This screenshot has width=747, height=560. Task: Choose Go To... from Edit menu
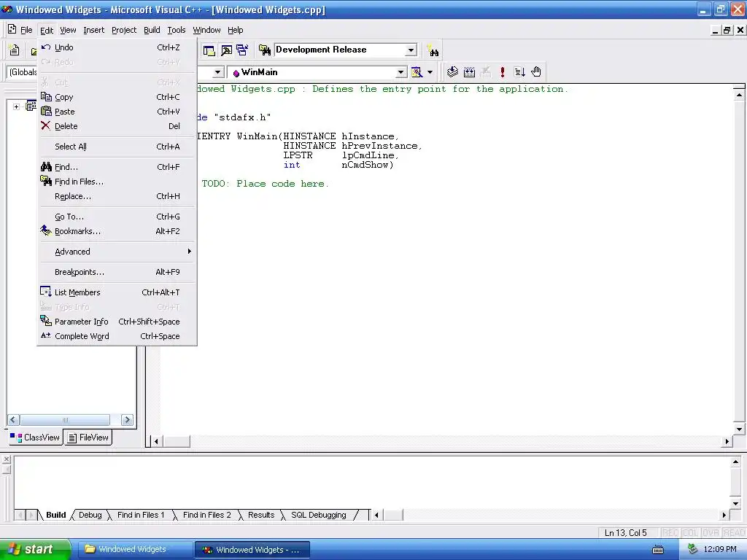pyautogui.click(x=117, y=217)
